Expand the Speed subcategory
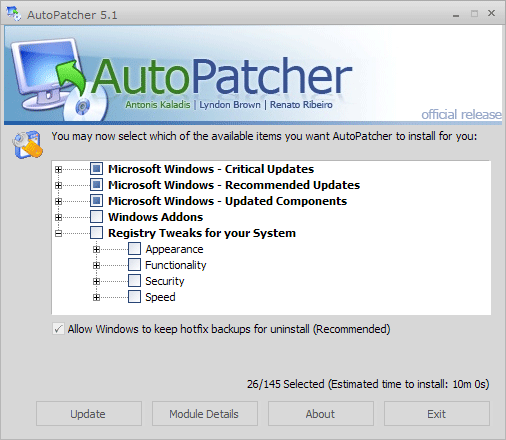The width and height of the screenshot is (506, 440). tap(96, 297)
